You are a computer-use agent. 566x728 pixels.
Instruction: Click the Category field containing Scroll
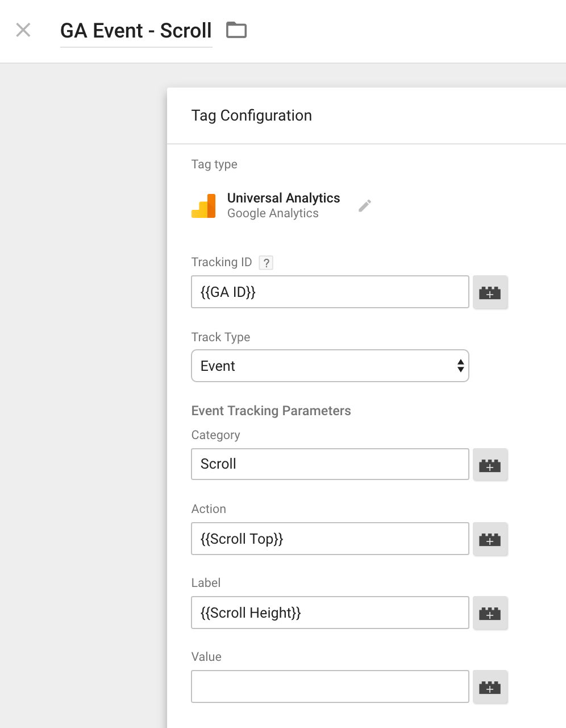330,464
